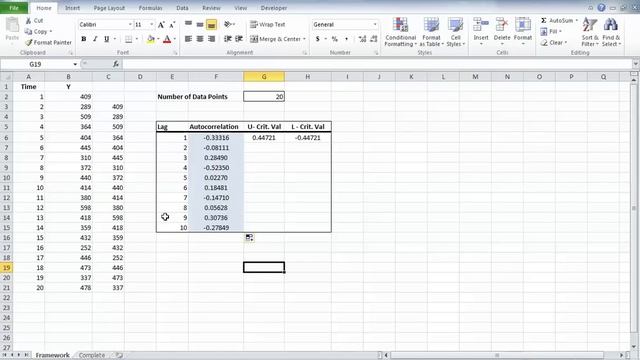Align text left
Viewport: 640px width, 360px height.
[188, 39]
